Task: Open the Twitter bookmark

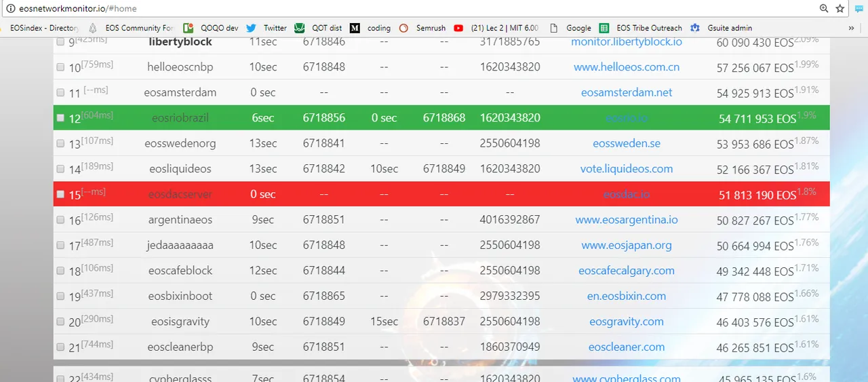Action: click(x=266, y=28)
